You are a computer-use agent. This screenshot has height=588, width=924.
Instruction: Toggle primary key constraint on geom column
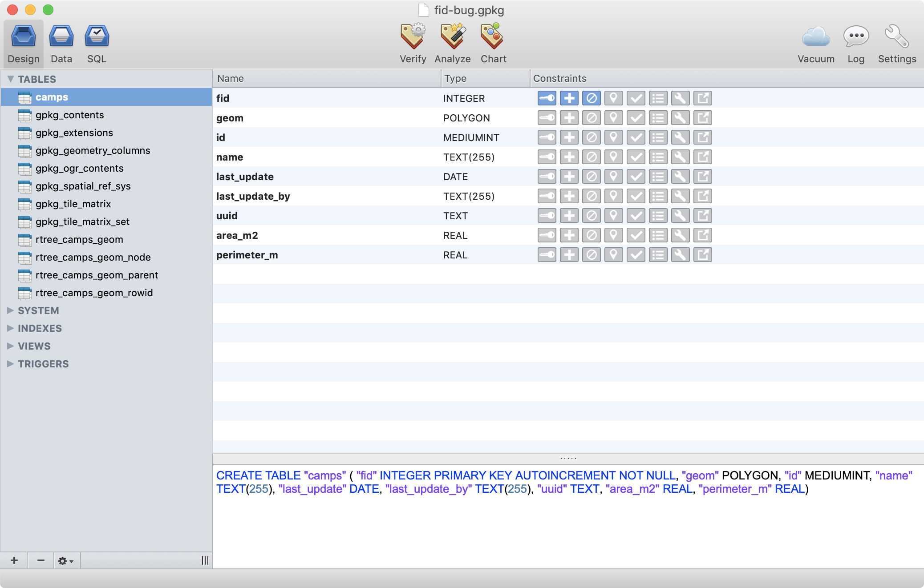click(547, 118)
